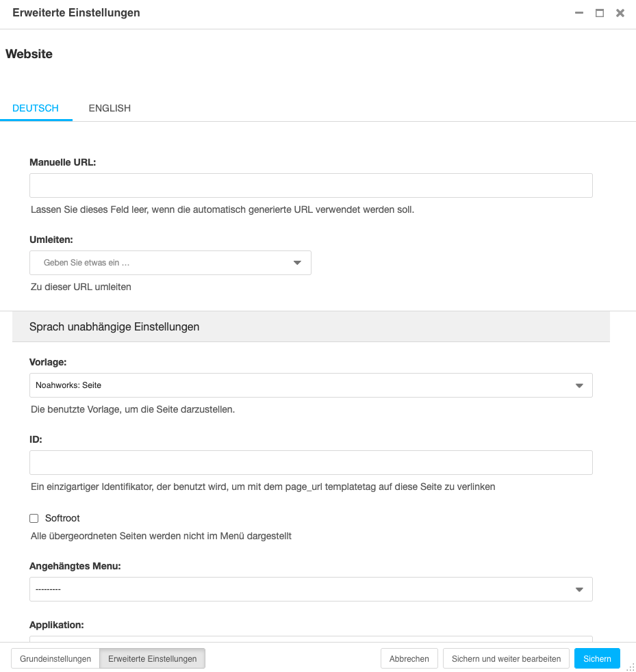Screen dimensions: 636x672
Task: Open the Applikation dropdown
Action: pos(311,640)
